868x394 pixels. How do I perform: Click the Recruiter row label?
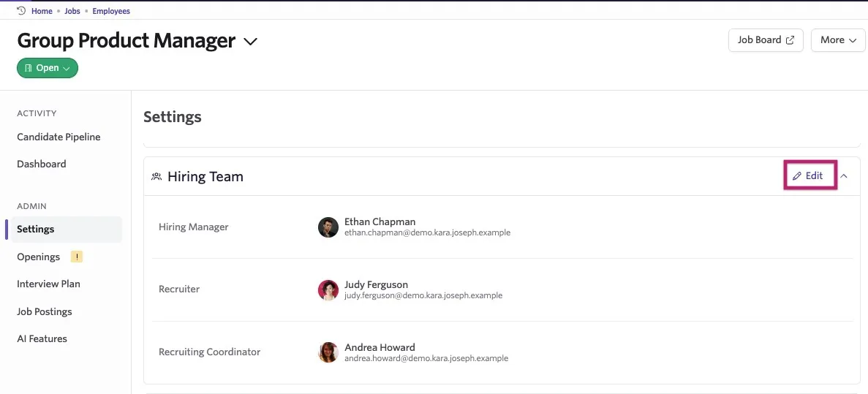click(179, 289)
